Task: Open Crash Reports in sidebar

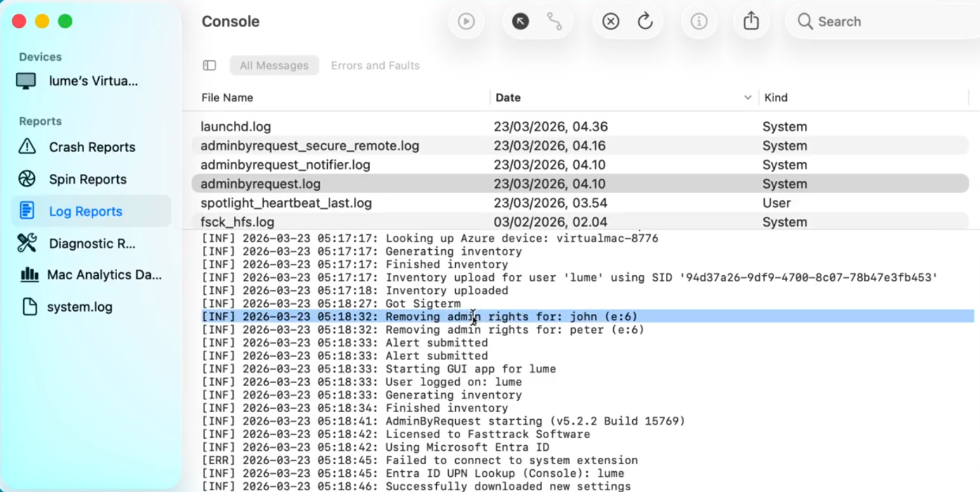Action: 91,147
